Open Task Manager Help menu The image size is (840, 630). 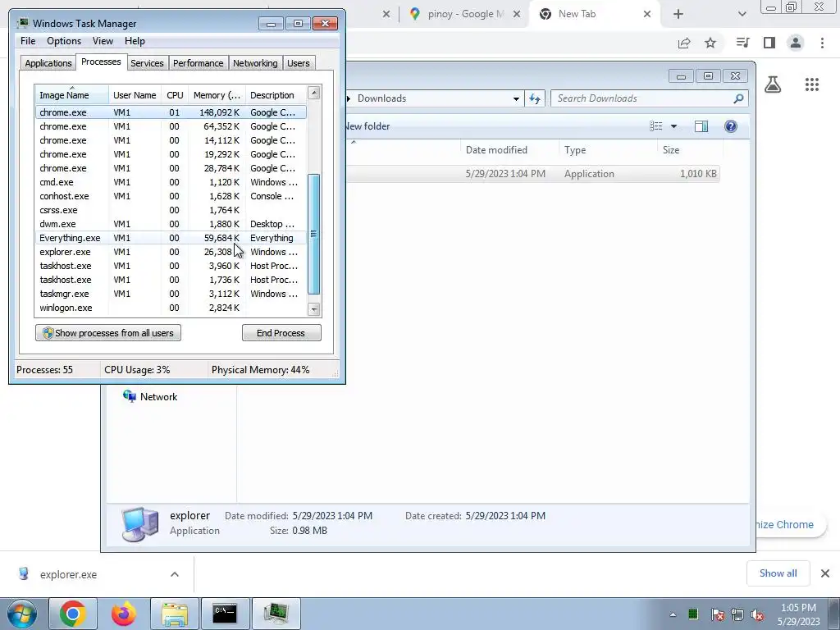point(135,41)
